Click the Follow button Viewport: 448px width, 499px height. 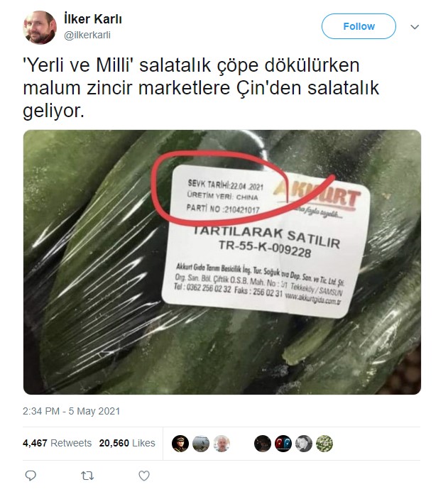(x=359, y=26)
